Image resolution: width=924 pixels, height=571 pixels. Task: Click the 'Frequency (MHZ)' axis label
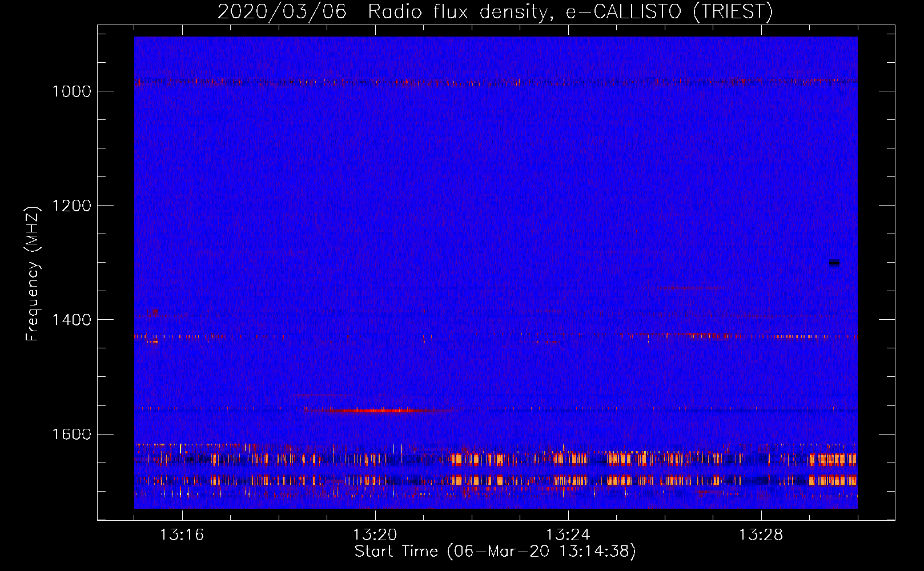coord(33,274)
